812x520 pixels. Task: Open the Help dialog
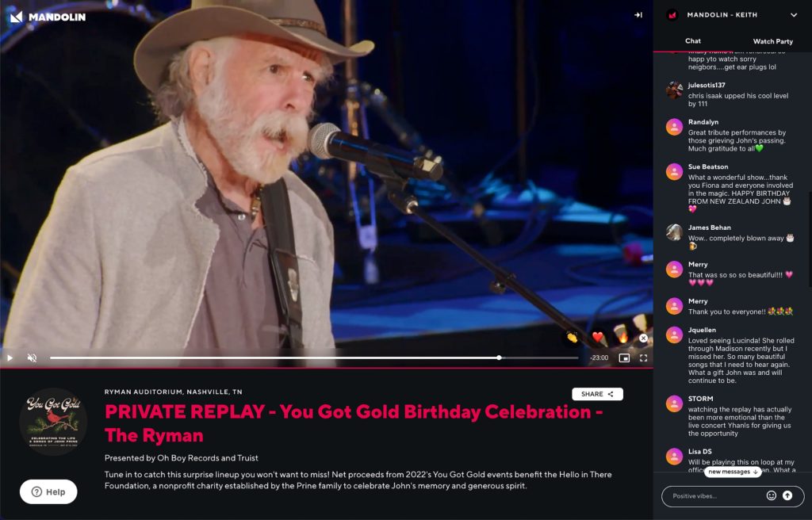coord(48,491)
